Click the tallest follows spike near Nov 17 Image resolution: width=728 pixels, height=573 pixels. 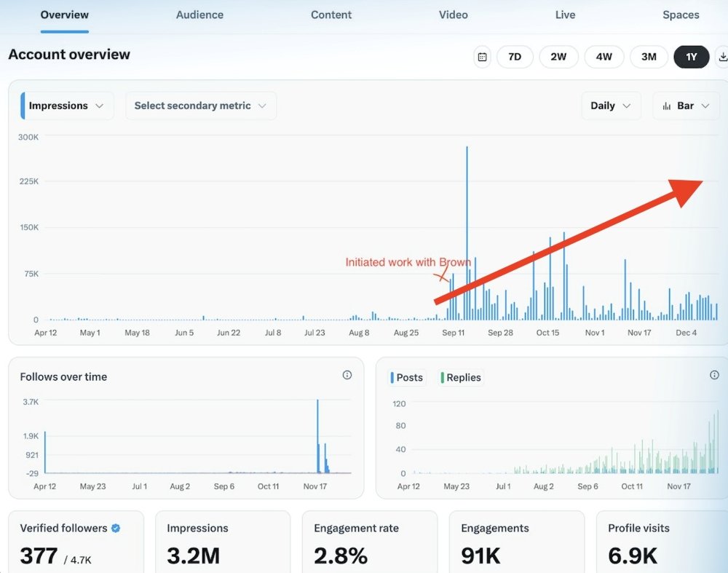click(317, 435)
